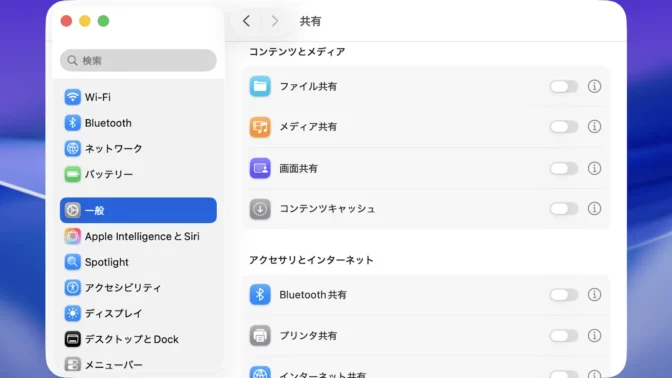Go back with the left chevron

[246, 21]
